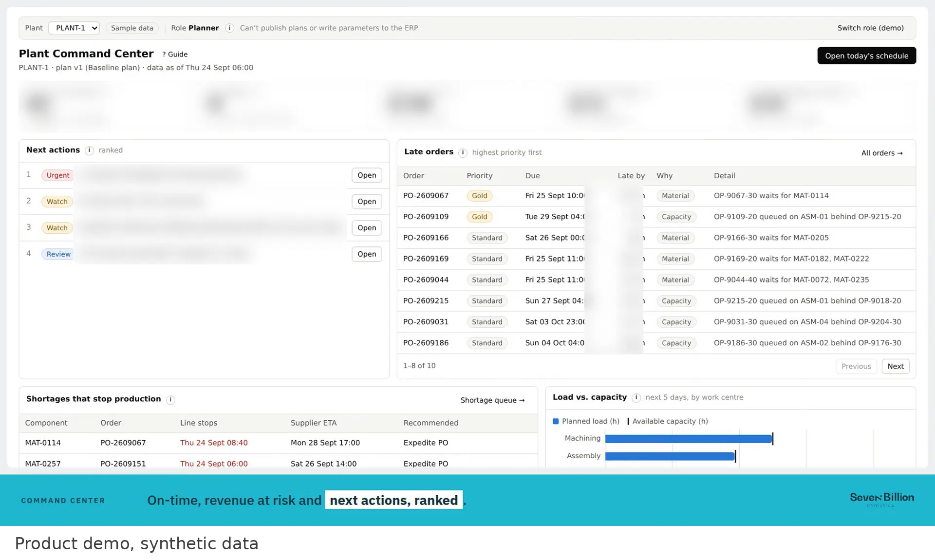Screen dimensions: 935x560
Task: Click Open today's schedule button
Action: pyautogui.click(x=866, y=56)
